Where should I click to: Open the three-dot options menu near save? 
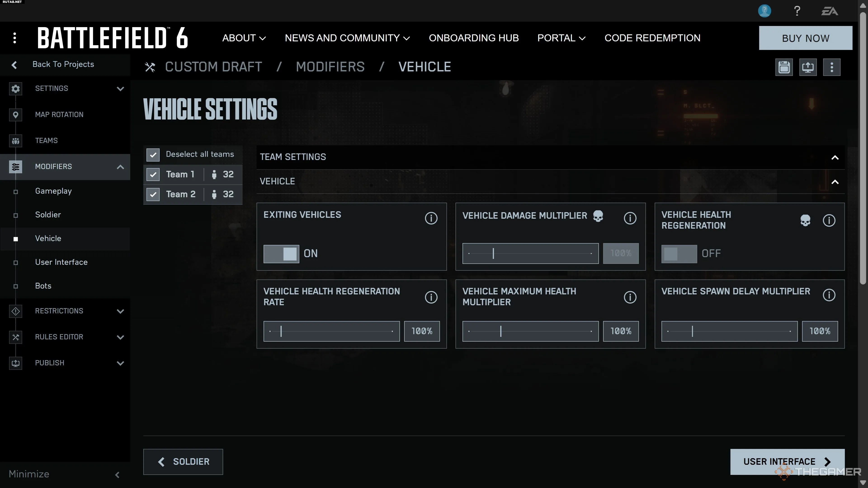pyautogui.click(x=831, y=67)
